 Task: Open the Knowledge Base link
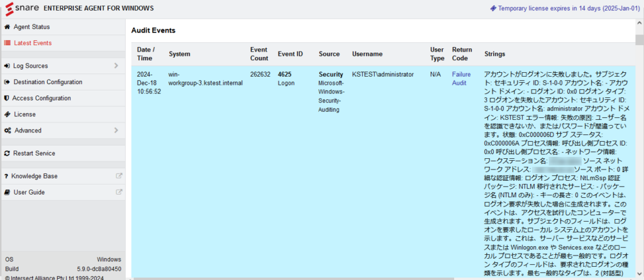pos(64,176)
